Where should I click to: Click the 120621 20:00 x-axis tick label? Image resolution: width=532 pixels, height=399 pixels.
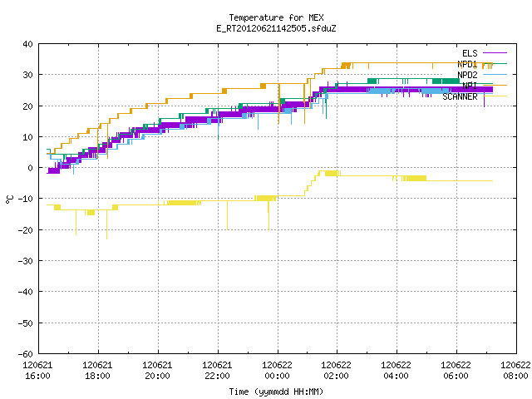click(x=157, y=371)
